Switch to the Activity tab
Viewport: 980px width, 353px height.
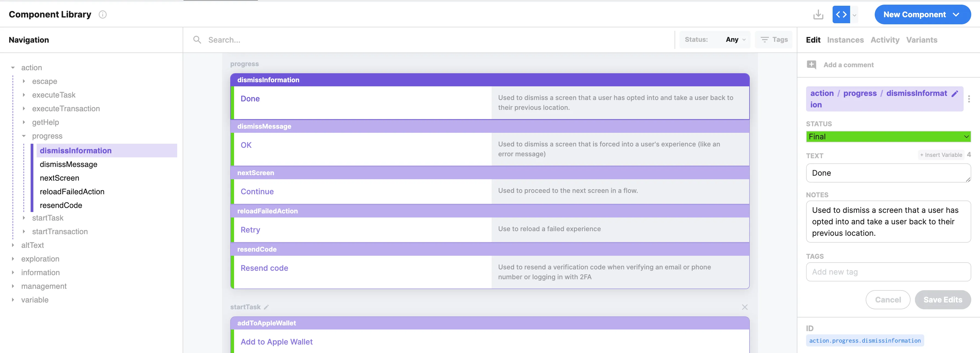885,40
